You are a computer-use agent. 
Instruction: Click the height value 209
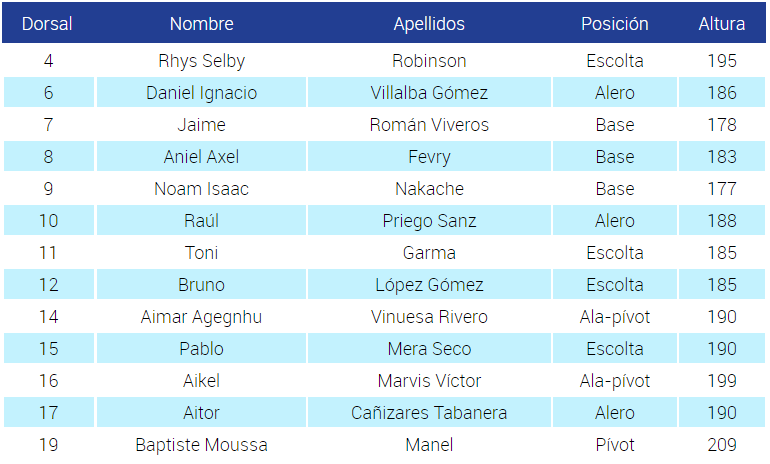pyautogui.click(x=722, y=444)
